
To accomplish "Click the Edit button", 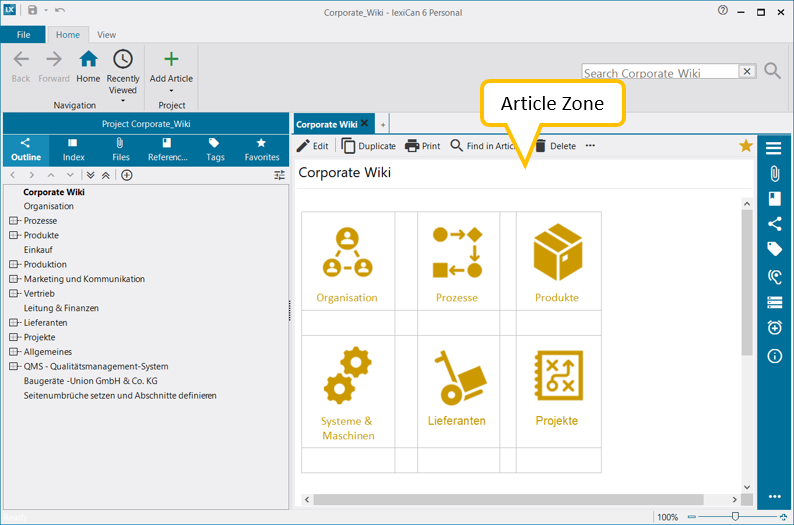I will pyautogui.click(x=313, y=146).
